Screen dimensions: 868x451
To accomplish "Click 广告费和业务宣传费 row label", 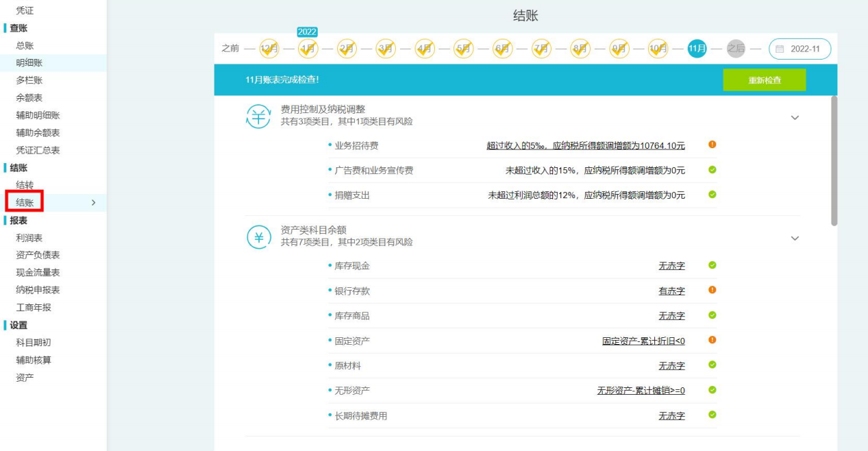I will pyautogui.click(x=374, y=170).
